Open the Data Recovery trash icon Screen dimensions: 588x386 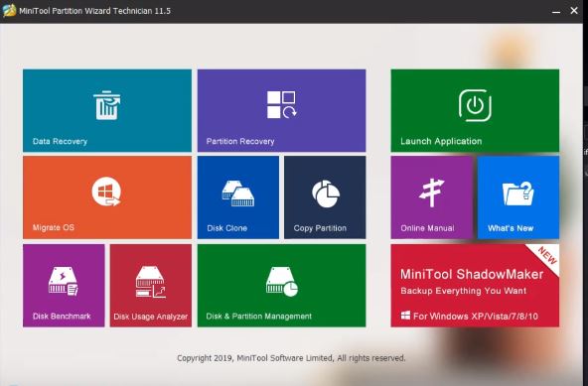click(107, 105)
